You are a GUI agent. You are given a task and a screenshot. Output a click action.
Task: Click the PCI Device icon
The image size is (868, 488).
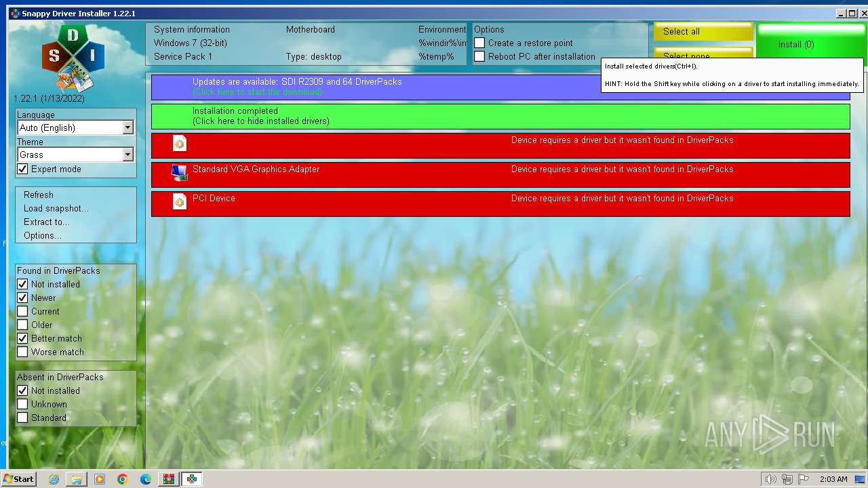(x=180, y=201)
